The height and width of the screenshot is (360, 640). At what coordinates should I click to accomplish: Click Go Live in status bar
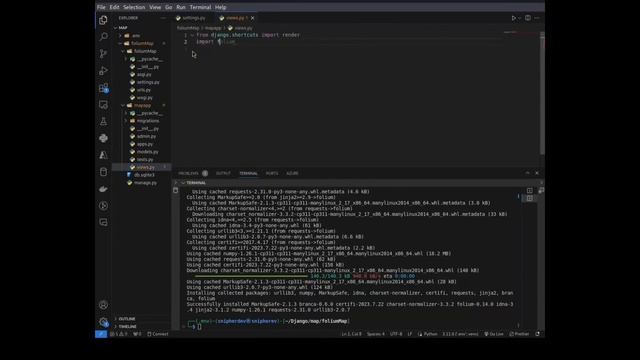[494, 334]
